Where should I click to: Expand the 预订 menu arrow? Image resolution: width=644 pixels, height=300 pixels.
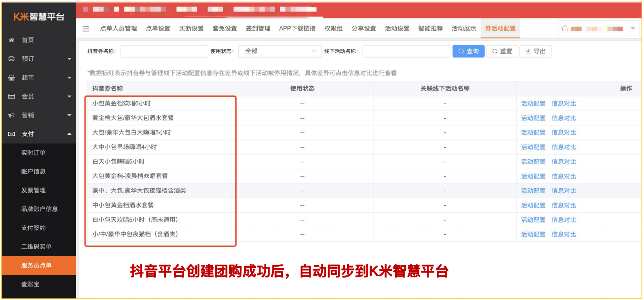[x=69, y=59]
